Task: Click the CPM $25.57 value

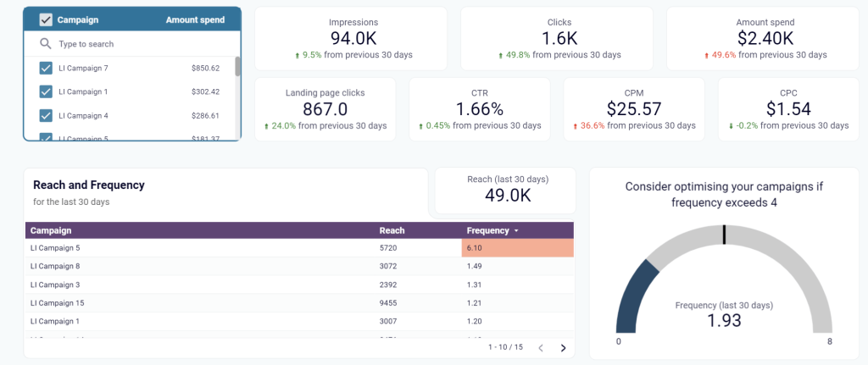Action: click(634, 108)
